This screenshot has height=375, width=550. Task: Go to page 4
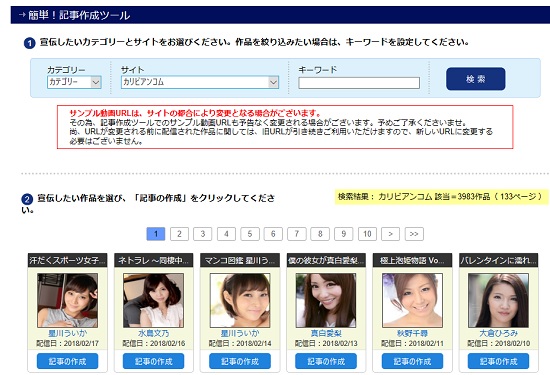coord(226,234)
